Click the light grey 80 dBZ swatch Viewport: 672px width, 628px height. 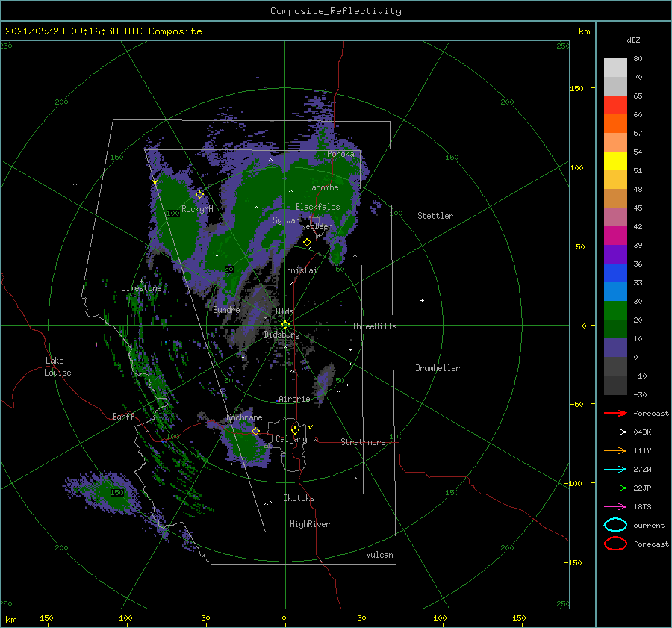(x=615, y=67)
